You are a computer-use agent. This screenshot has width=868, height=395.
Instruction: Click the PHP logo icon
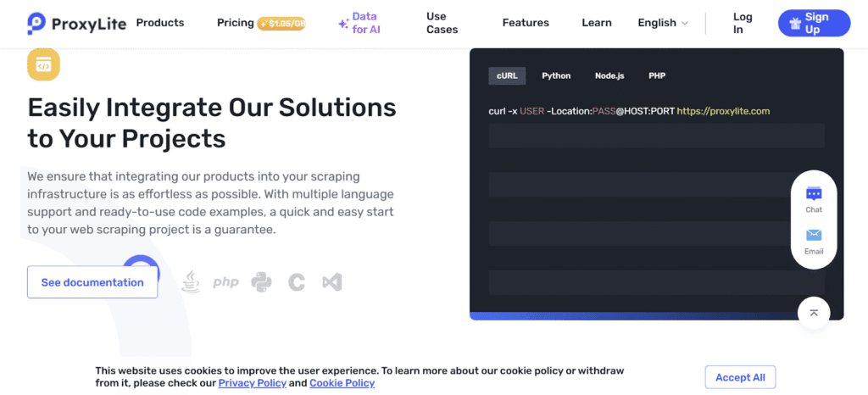pyautogui.click(x=225, y=282)
